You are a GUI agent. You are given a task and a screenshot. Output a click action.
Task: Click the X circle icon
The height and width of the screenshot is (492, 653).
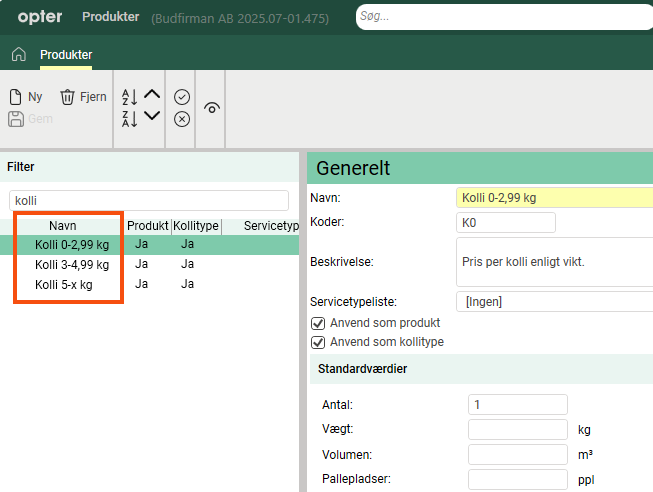[x=182, y=119]
